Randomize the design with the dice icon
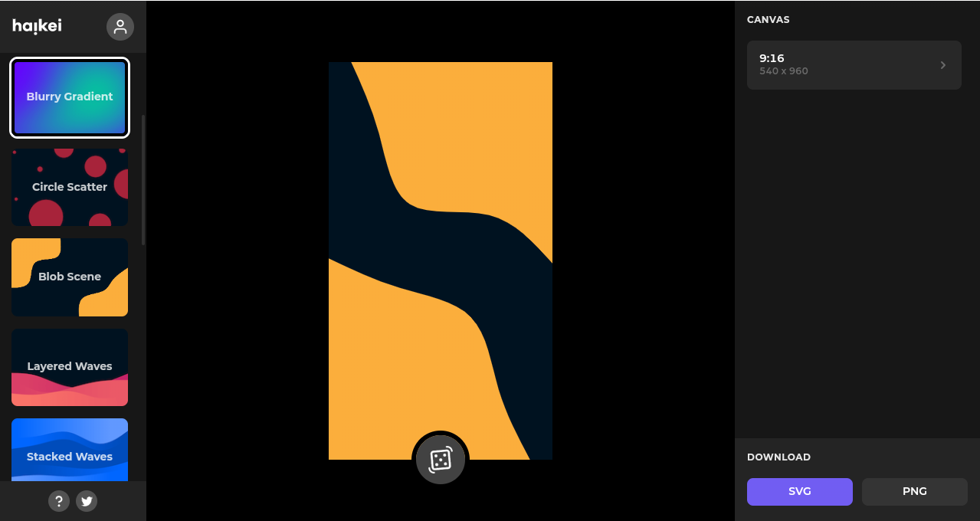This screenshot has height=521, width=980. 441,460
